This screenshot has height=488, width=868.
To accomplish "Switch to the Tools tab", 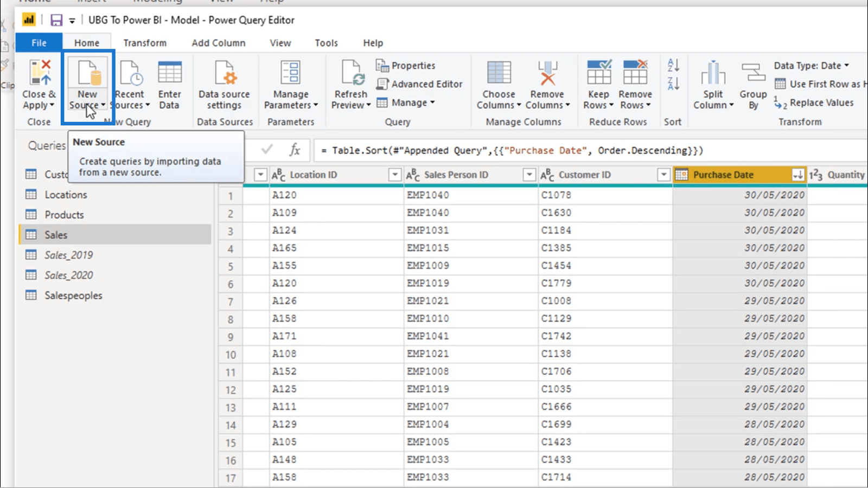I will click(327, 43).
